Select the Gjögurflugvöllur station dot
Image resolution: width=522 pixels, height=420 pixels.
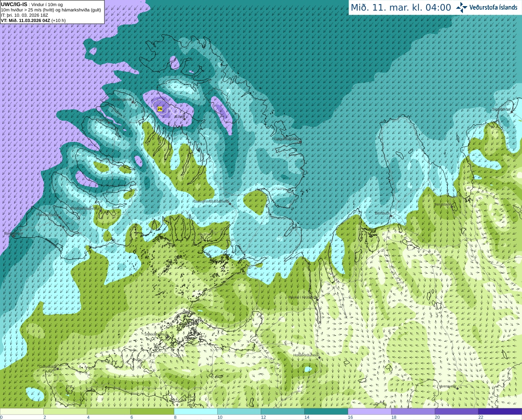(x=301, y=142)
